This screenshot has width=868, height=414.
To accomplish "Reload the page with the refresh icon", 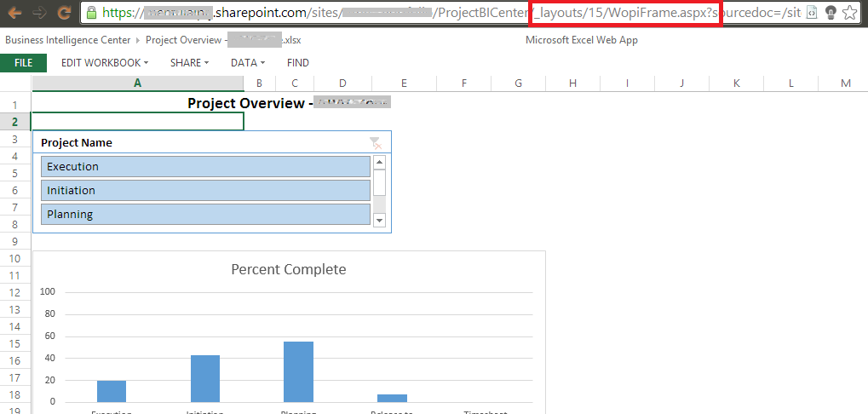I will pyautogui.click(x=64, y=13).
